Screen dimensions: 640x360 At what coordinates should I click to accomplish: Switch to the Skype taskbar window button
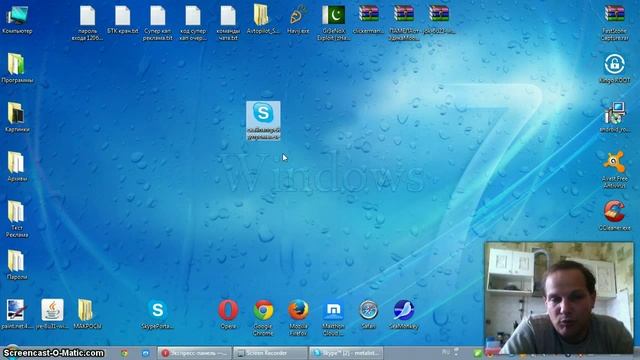point(346,353)
